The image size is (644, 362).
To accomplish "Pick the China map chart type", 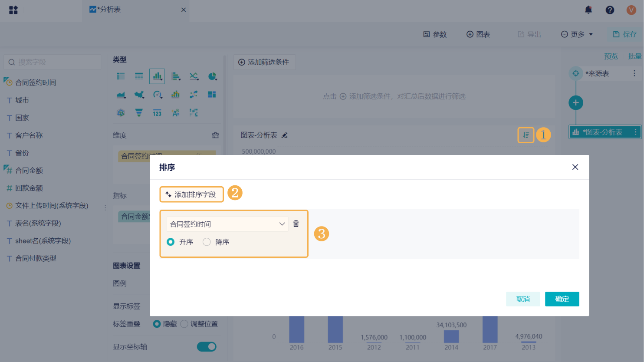I will 139,95.
